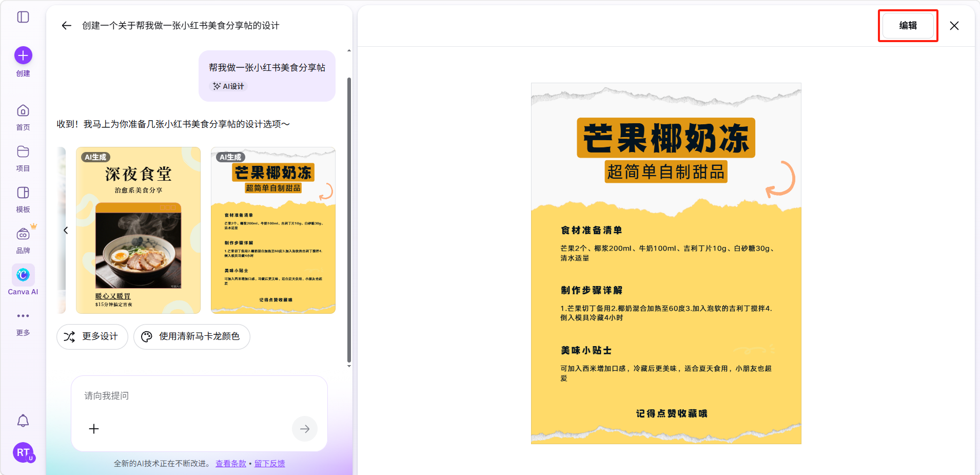
Task: Select the mango coconut jelly design thumbnail
Action: (273, 230)
